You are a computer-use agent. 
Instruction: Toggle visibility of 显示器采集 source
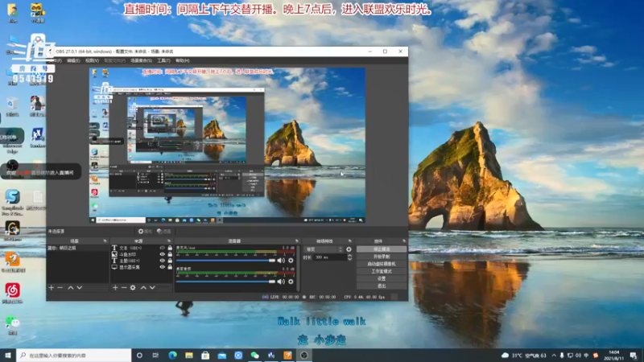[163, 267]
